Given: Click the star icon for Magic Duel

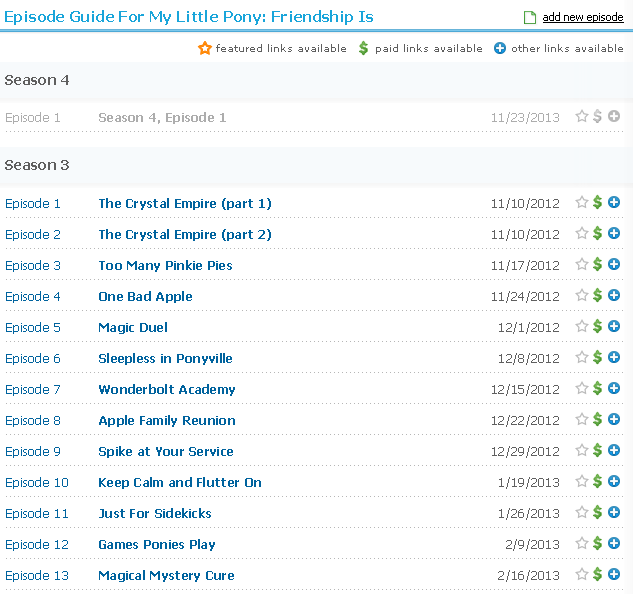Looking at the screenshot, I should tap(582, 326).
